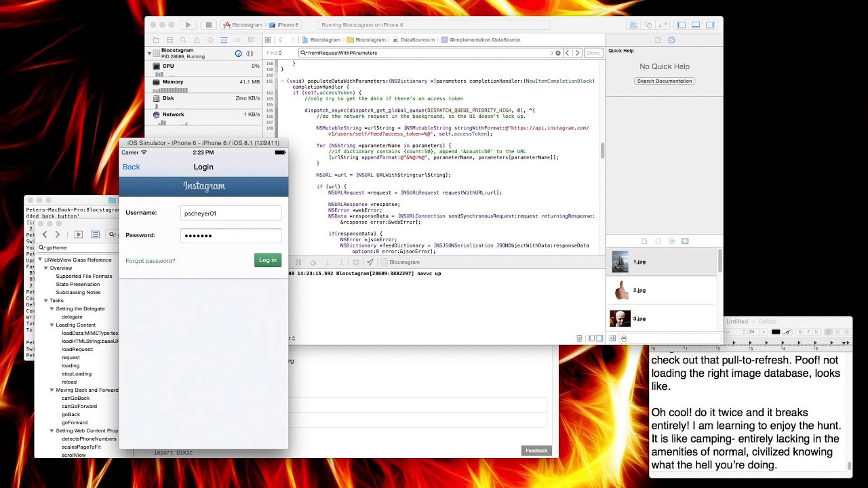The width and height of the screenshot is (868, 488).
Task: Open the test navigator diamond icon
Action: tap(210, 40)
